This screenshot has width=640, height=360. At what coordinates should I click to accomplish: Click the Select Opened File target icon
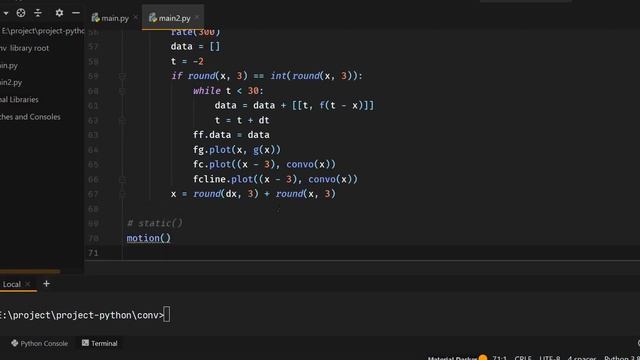(21, 13)
